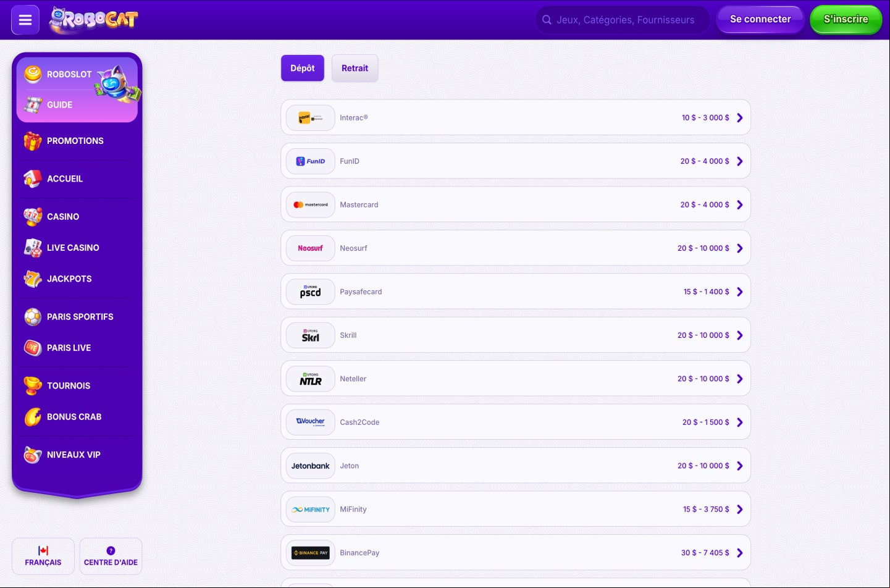890x588 pixels.
Task: Open JACKPOTS in the sidebar
Action: click(69, 279)
